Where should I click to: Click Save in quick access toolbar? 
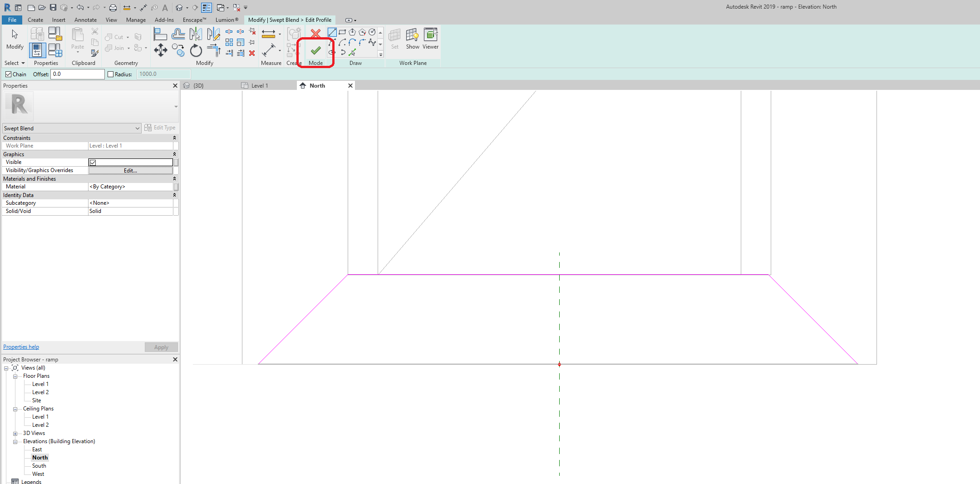tap(53, 8)
